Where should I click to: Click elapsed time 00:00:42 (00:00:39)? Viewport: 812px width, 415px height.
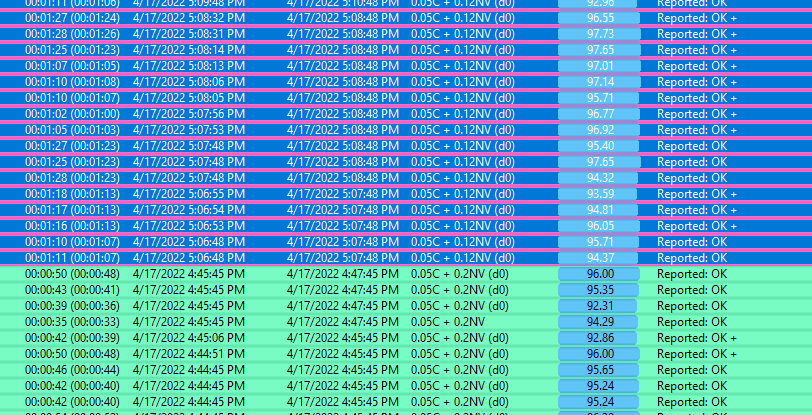tap(72, 338)
